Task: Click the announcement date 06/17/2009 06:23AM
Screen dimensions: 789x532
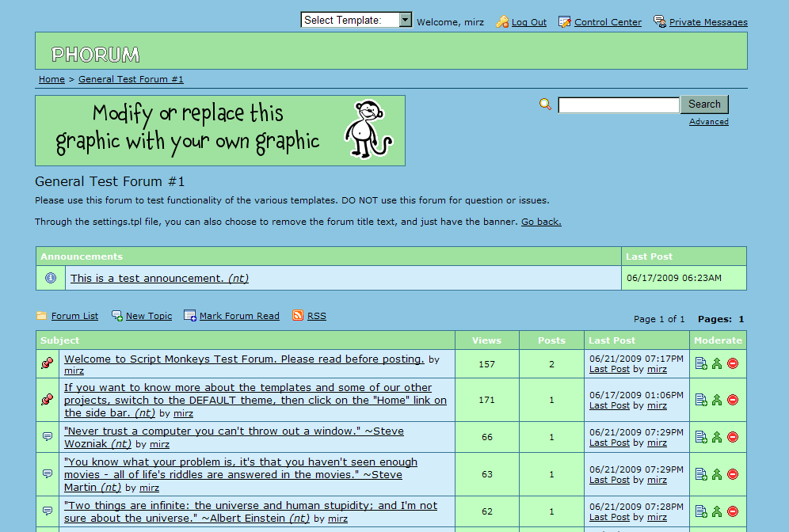Action: tap(674, 278)
